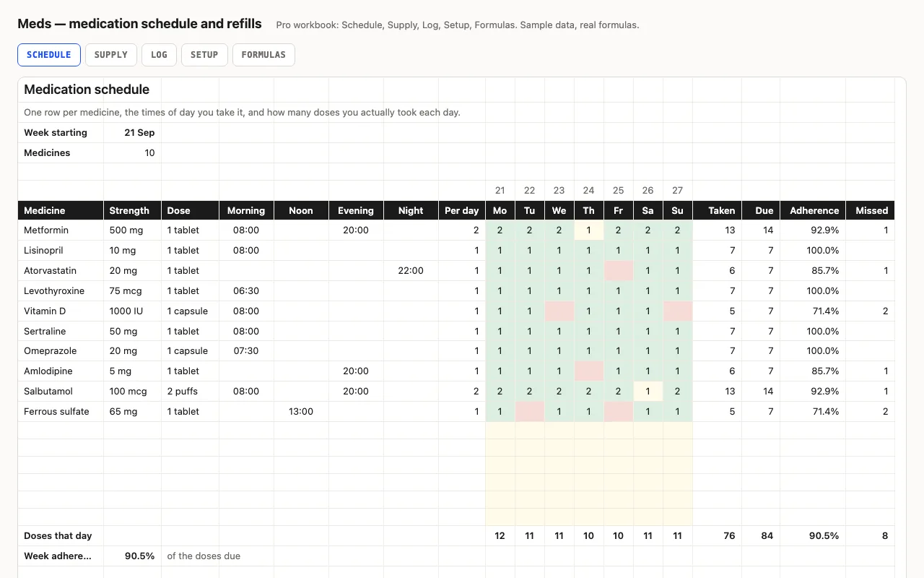Select the "Strength" column header

[133, 210]
